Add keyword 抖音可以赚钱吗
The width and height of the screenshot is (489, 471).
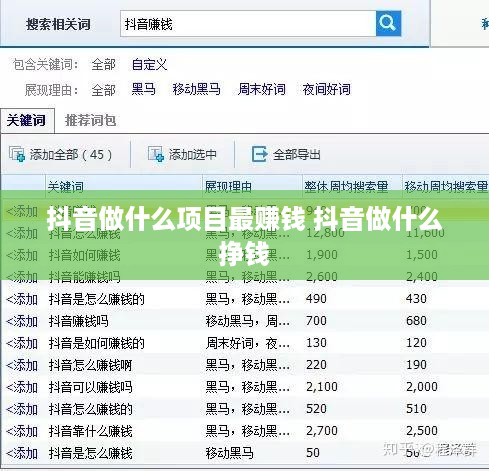click(x=22, y=387)
